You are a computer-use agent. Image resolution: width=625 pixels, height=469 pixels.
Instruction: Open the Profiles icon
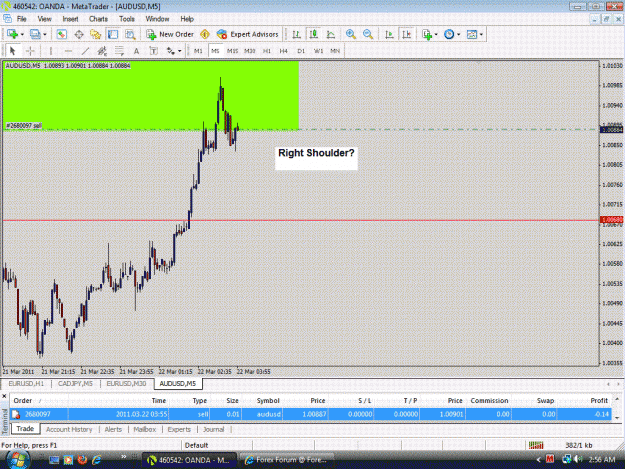click(x=35, y=34)
